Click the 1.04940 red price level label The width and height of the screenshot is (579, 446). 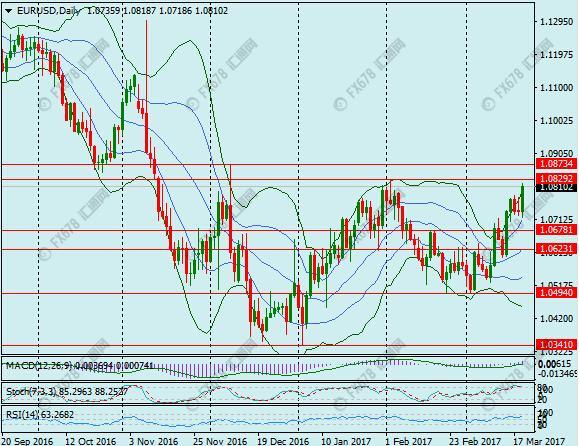[x=556, y=293]
